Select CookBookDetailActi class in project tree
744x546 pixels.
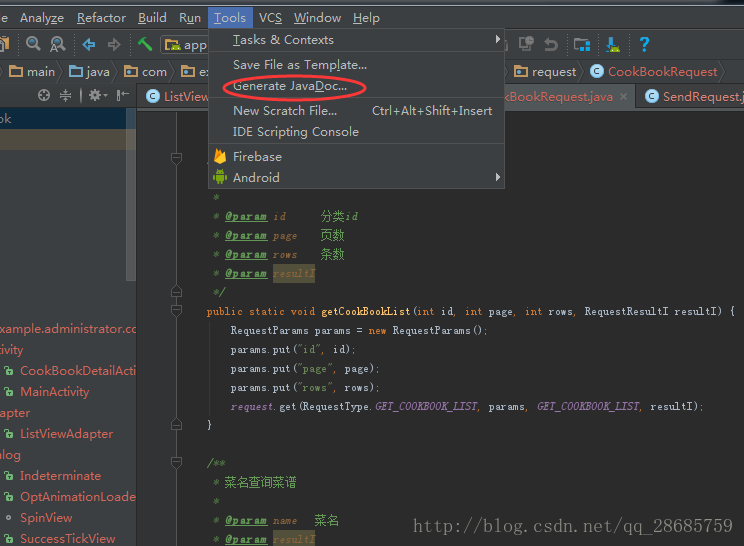tap(69, 370)
